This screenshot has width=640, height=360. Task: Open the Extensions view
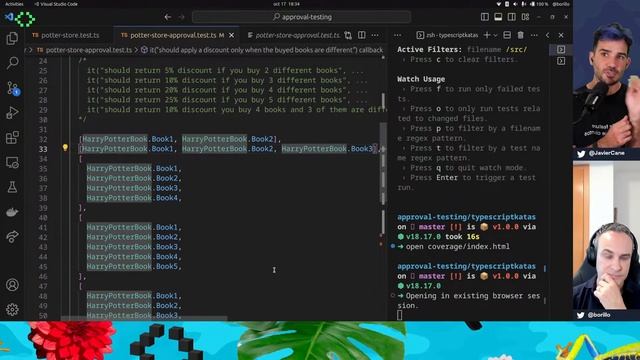pos(12,138)
